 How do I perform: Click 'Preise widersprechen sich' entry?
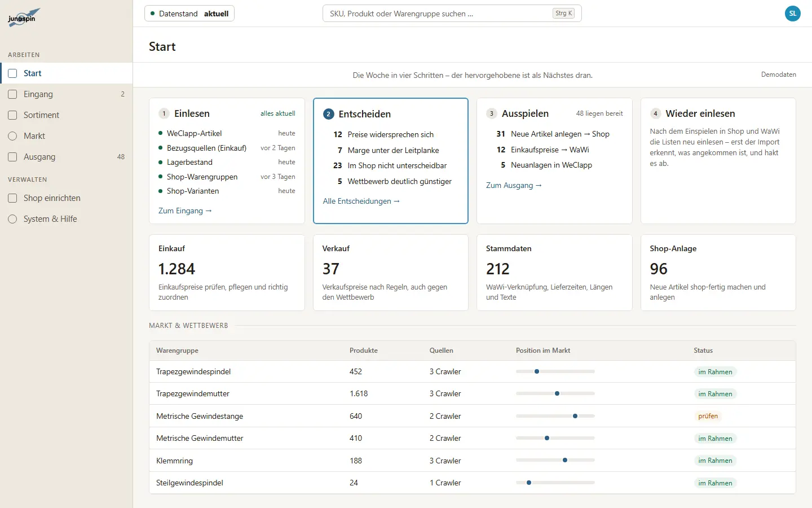[391, 134]
